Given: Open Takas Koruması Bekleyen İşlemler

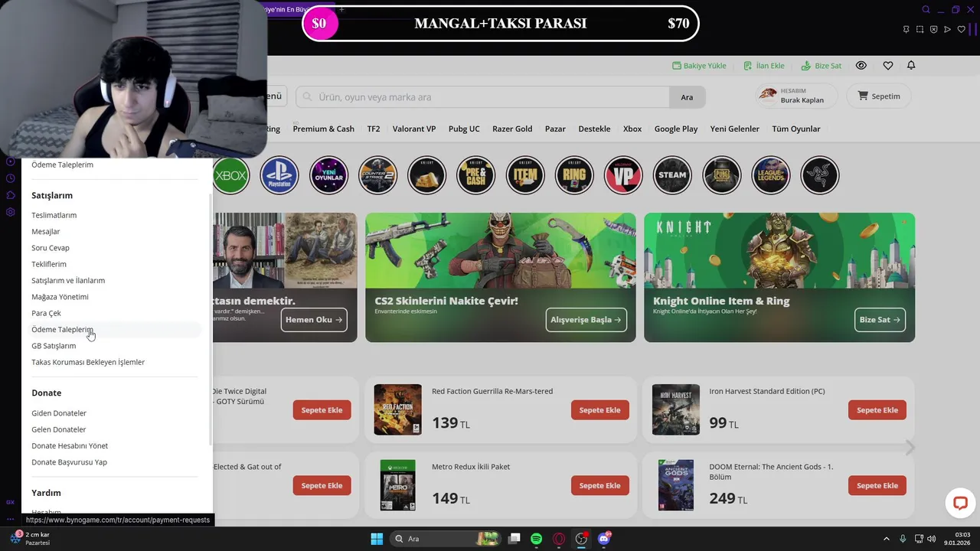Looking at the screenshot, I should [88, 362].
